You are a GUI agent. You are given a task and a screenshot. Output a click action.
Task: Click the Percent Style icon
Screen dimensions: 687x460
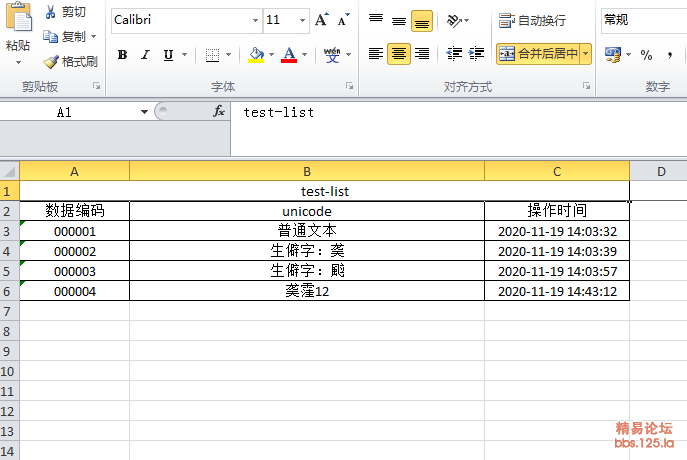646,55
